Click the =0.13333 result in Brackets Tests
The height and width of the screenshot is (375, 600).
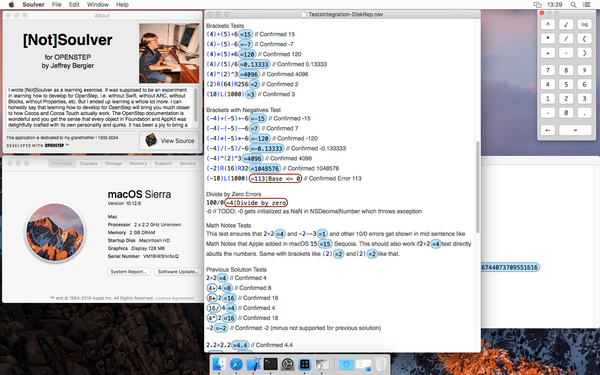click(254, 64)
